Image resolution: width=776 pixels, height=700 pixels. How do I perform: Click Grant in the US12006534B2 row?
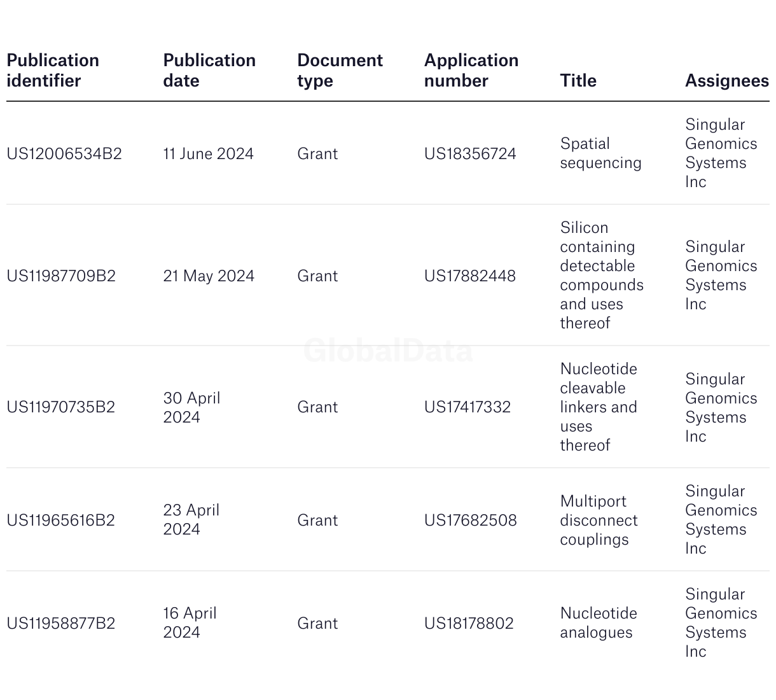317,154
